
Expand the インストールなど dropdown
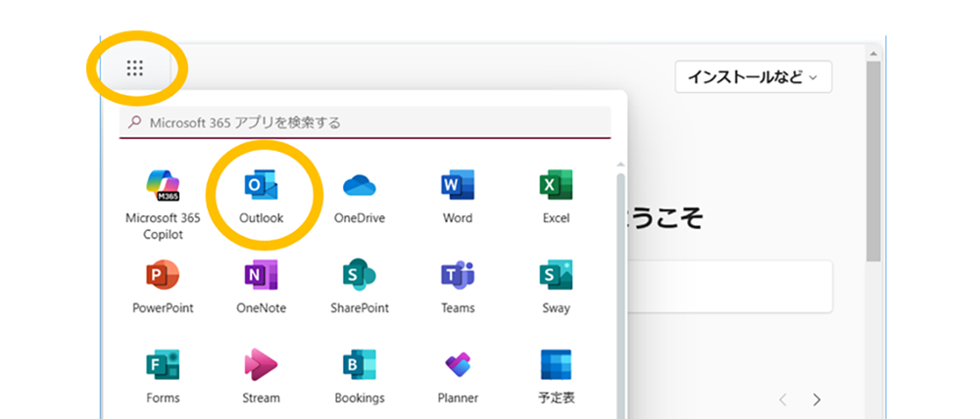point(753,76)
